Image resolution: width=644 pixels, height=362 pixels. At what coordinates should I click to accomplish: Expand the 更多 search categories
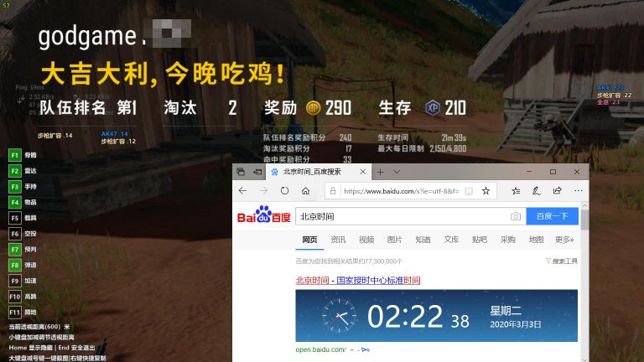pyautogui.click(x=563, y=240)
